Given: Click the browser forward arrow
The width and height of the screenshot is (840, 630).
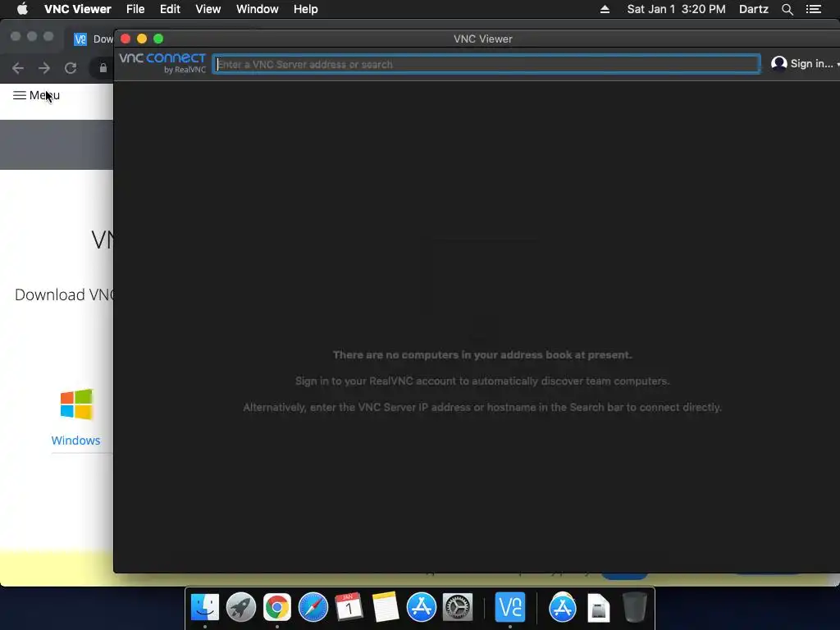Looking at the screenshot, I should (44, 68).
